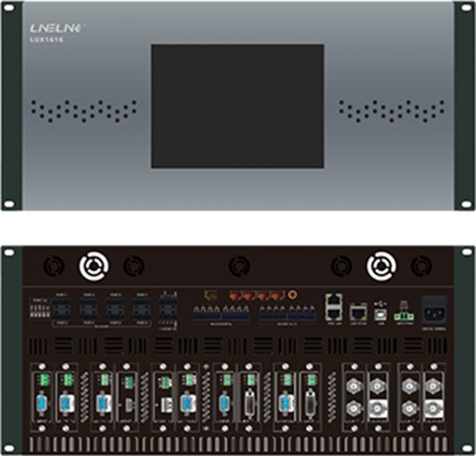476x456 pixels.
Task: Click the left white fan cover on rear
Action: 94,266
